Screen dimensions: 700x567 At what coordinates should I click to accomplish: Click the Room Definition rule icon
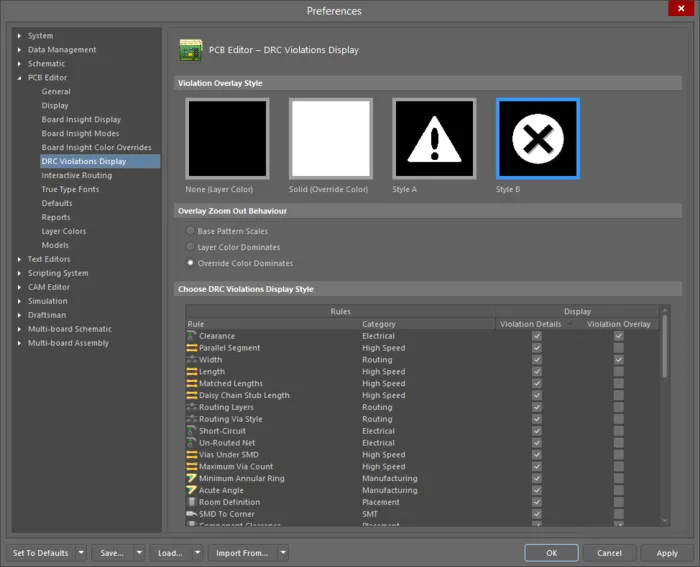[x=192, y=503]
